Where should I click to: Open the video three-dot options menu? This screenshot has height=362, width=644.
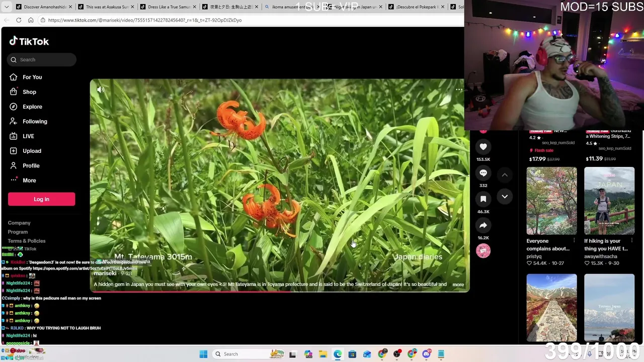[459, 89]
